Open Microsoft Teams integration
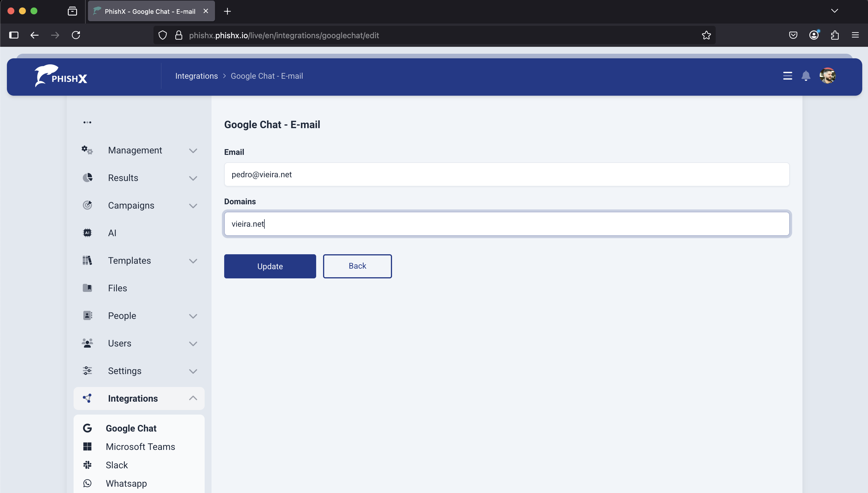 [140, 447]
